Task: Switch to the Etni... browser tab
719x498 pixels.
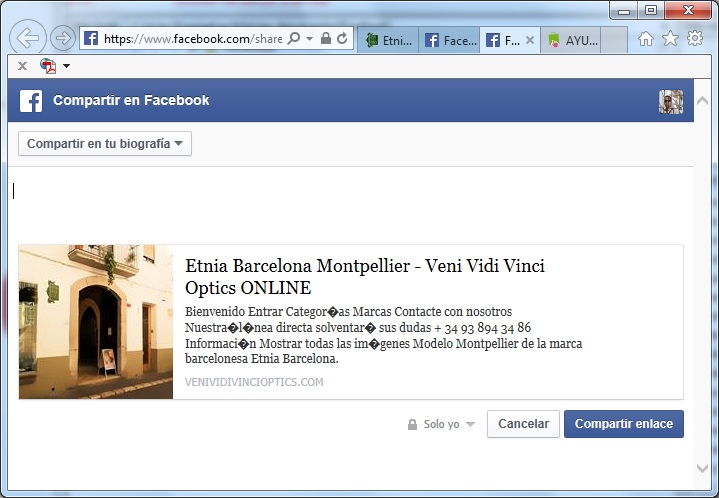Action: (388, 40)
